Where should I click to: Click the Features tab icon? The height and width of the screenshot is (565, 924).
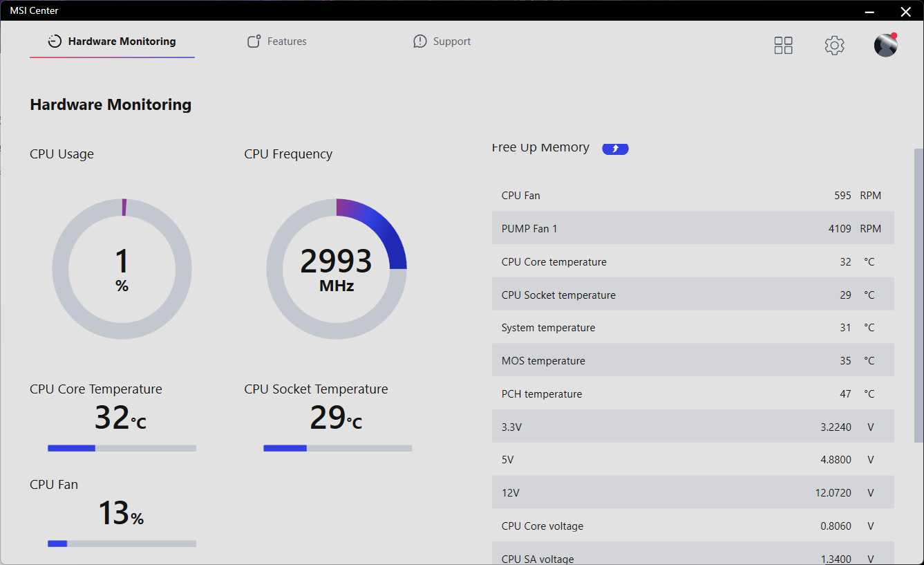(x=254, y=41)
